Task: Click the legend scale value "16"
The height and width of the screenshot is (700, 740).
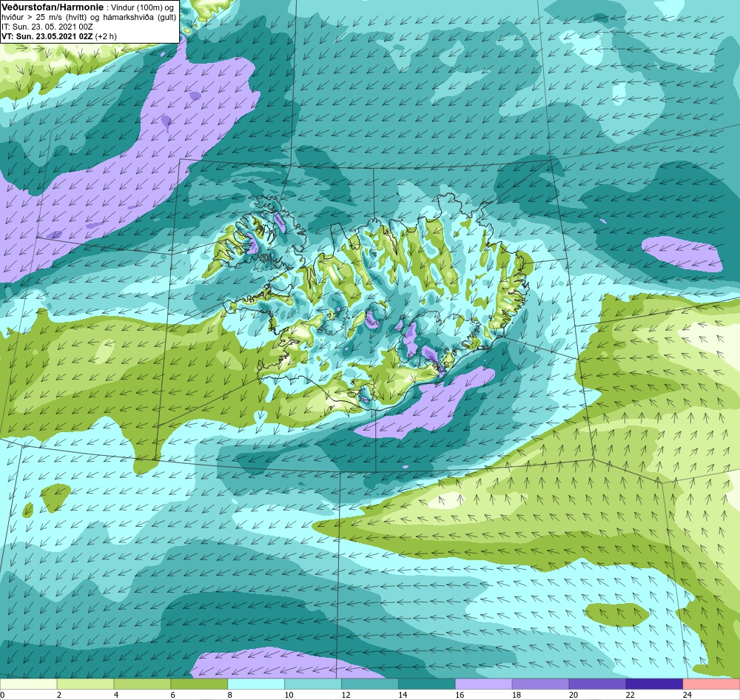Action: click(460, 695)
